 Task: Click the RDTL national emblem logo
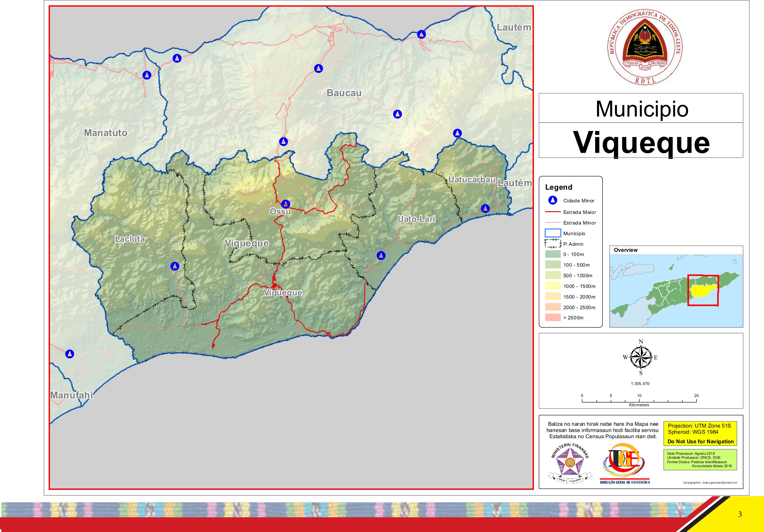[644, 48]
